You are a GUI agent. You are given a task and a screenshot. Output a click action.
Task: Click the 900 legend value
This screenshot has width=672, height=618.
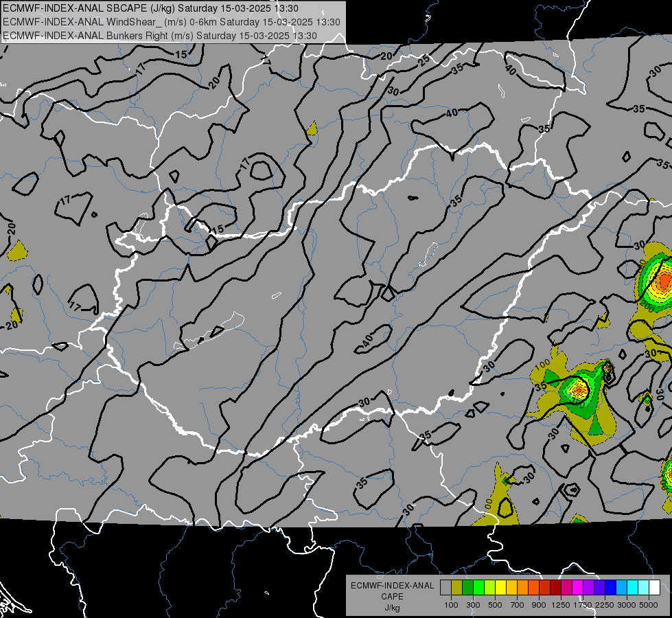539,605
